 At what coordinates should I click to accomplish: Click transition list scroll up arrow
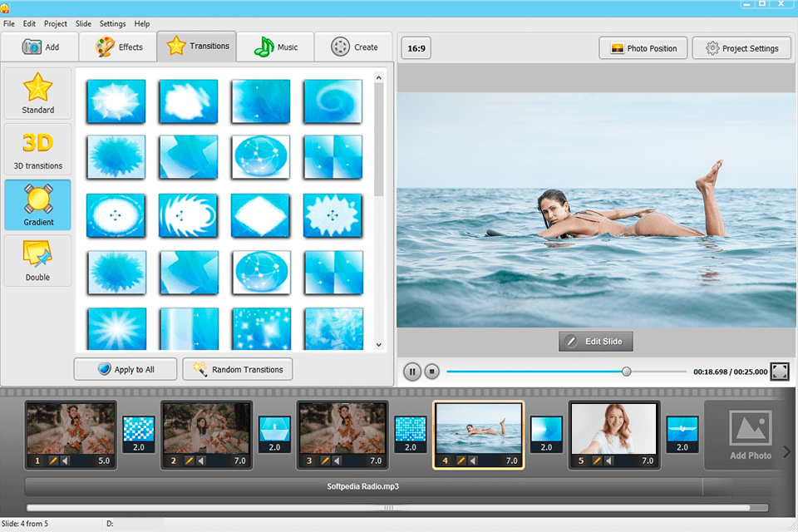379,77
